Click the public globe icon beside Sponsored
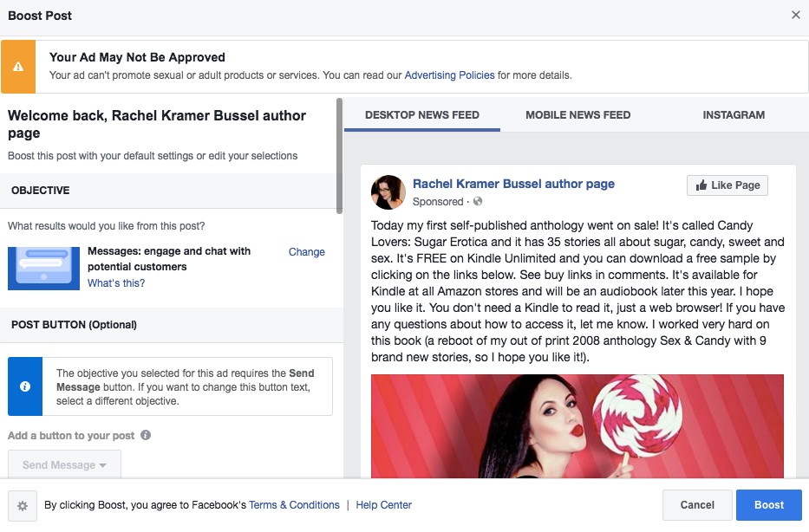This screenshot has height=532, width=809. tap(478, 202)
